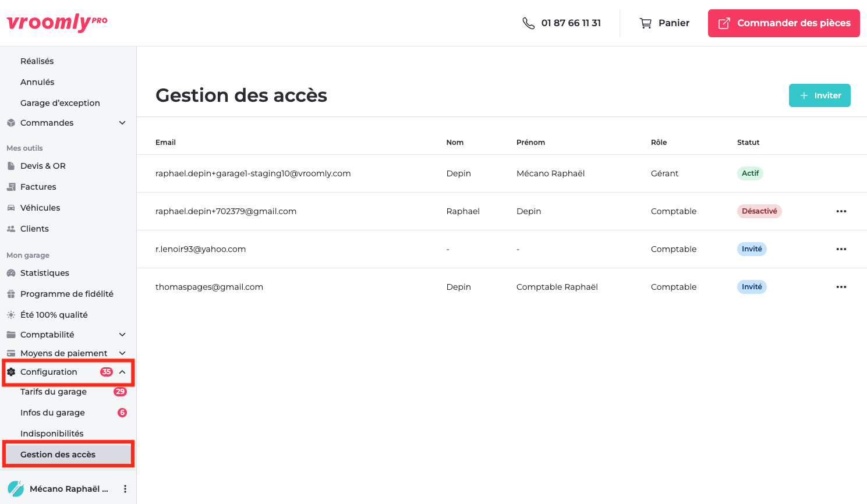Image resolution: width=867 pixels, height=504 pixels.
Task: Click the Factures invoices icon
Action: [10, 186]
